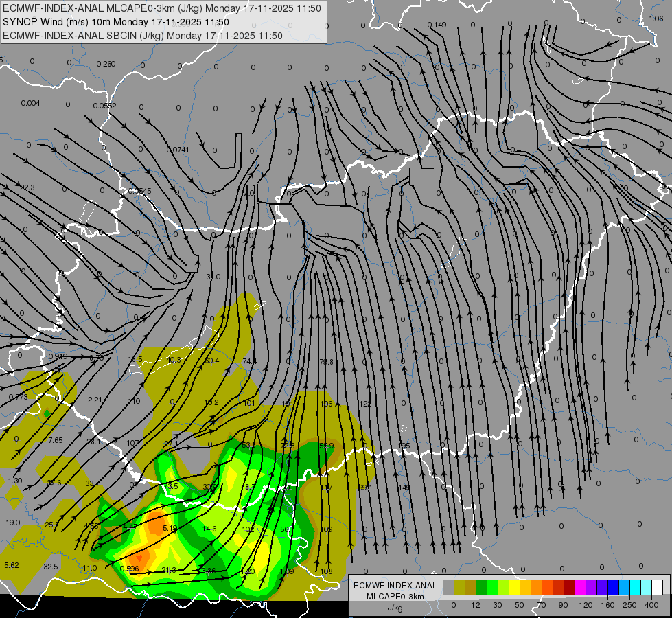The width and height of the screenshot is (672, 618).
Task: Click the J/kg unit label in legend
Action: coord(395,608)
